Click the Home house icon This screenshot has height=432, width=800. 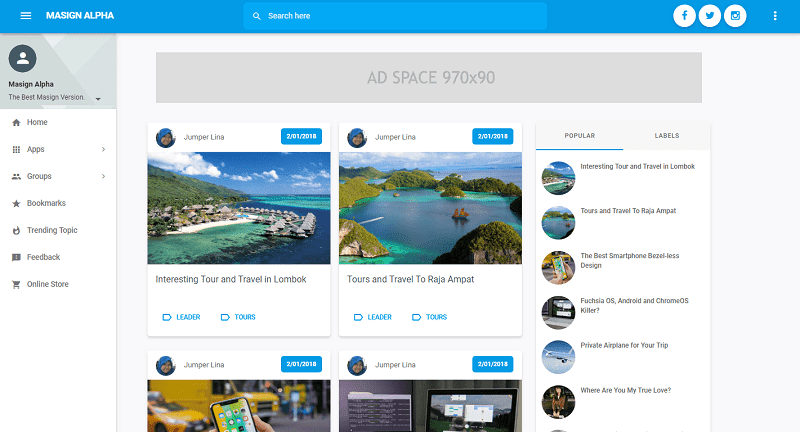[16, 122]
